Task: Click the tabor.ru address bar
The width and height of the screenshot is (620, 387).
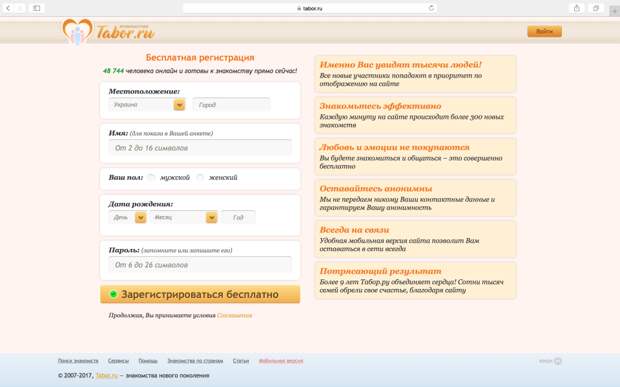Action: (x=310, y=8)
